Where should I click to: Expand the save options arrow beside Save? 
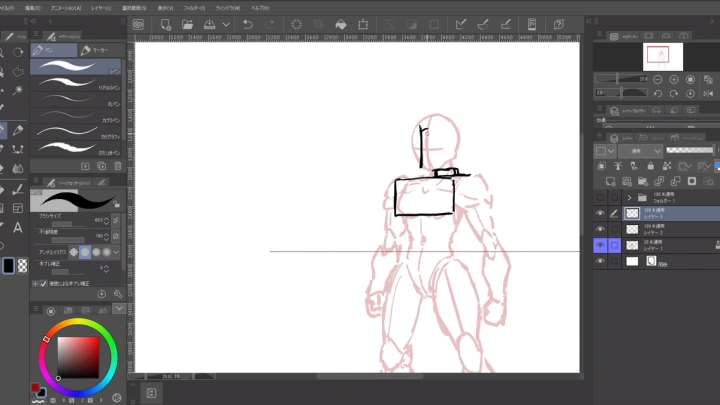coord(226,24)
